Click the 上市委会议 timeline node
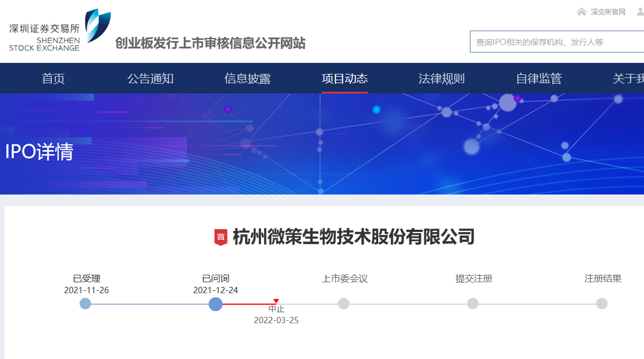The height and width of the screenshot is (359, 644). point(344,304)
